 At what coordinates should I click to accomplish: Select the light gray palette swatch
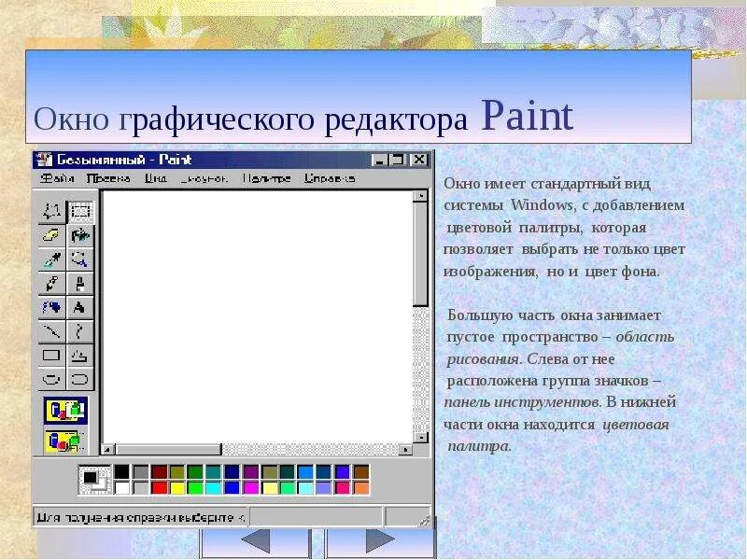tap(141, 487)
